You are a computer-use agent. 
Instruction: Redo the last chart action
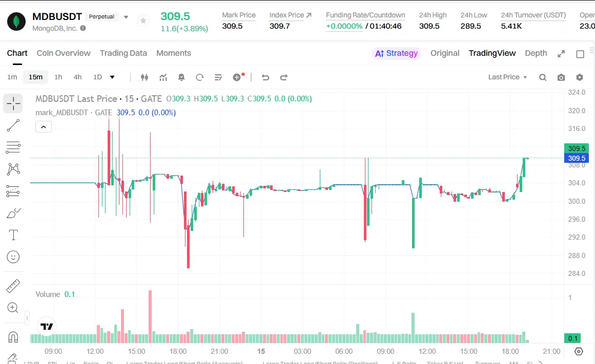tap(284, 77)
